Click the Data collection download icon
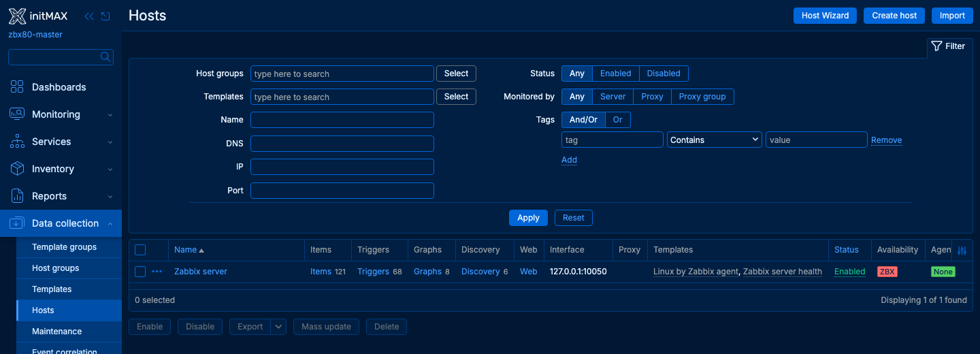Screen dimensions: 980x354 tap(17, 223)
